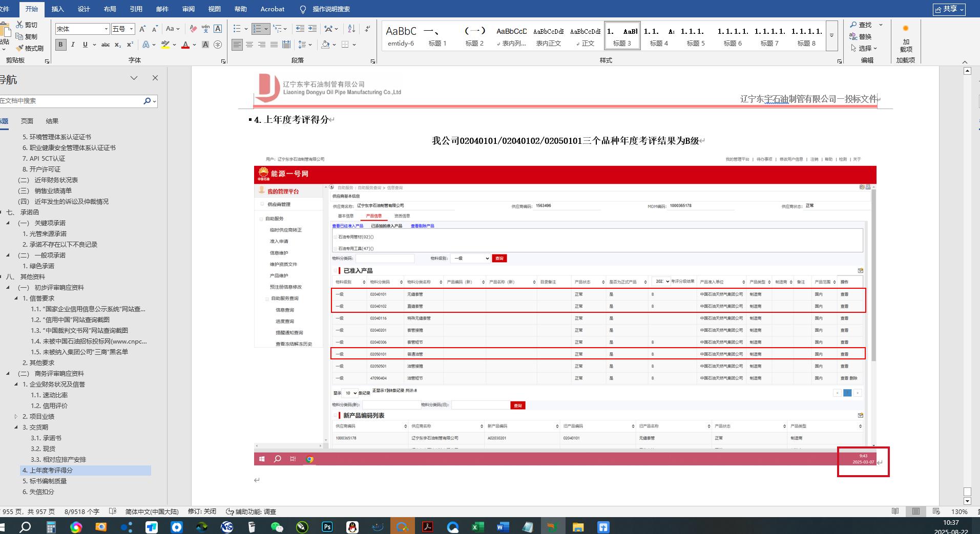980x534 pixels.
Task: Open the font size dropdown
Action: point(132,29)
